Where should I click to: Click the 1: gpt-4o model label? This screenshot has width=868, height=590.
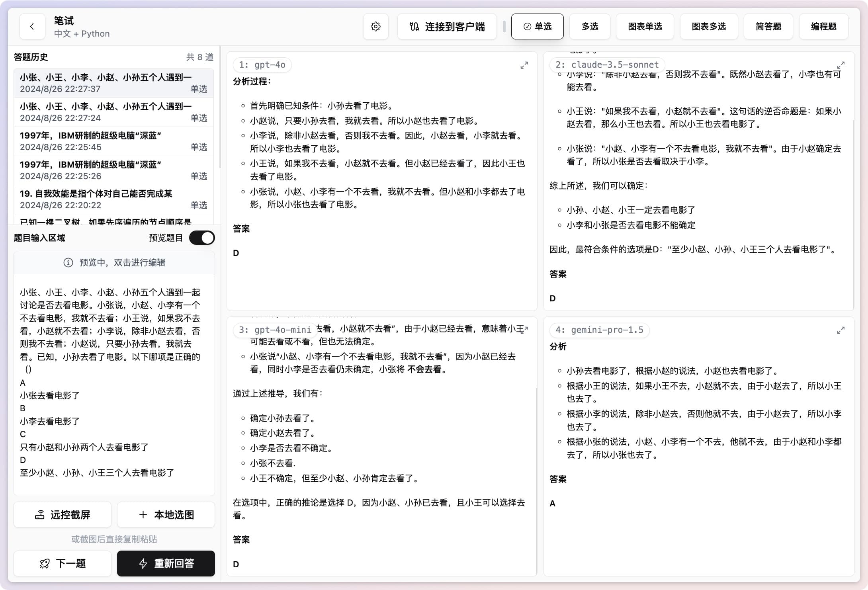[262, 65]
